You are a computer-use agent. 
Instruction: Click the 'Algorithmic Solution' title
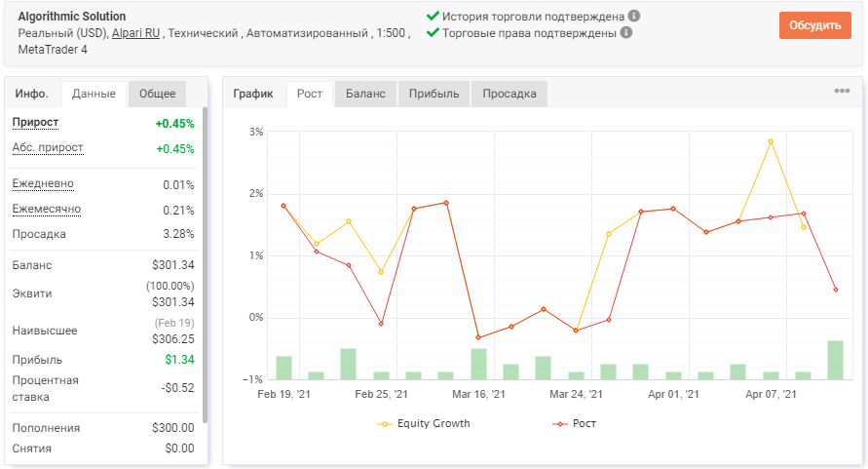click(x=72, y=16)
